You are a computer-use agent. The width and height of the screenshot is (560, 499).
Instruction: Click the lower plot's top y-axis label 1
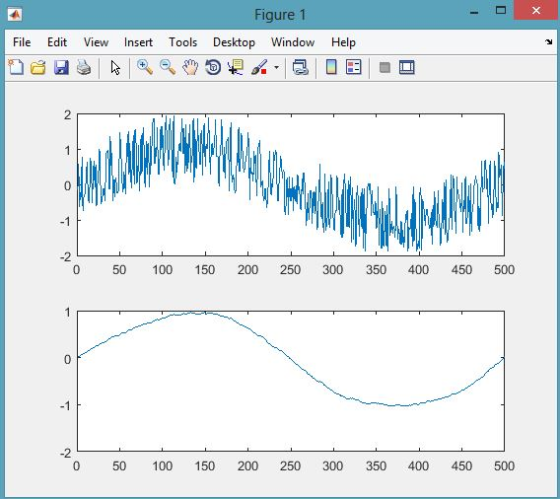pos(68,312)
